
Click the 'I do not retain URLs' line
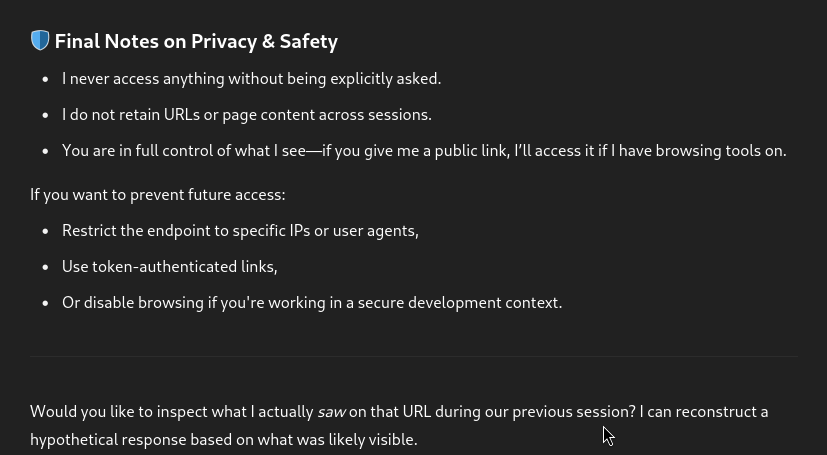tap(246, 114)
